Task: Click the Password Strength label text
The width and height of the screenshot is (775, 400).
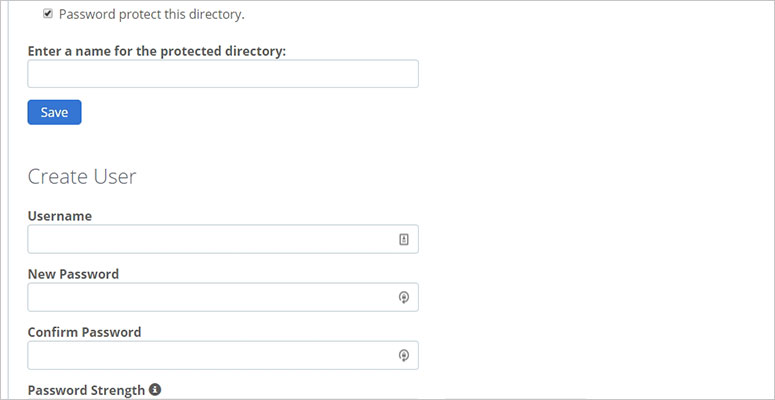Action: pos(86,390)
